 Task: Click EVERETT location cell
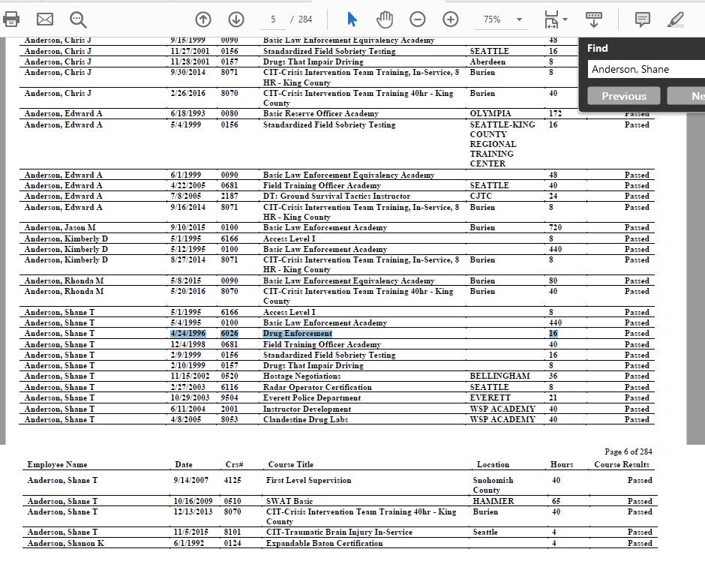click(x=490, y=397)
